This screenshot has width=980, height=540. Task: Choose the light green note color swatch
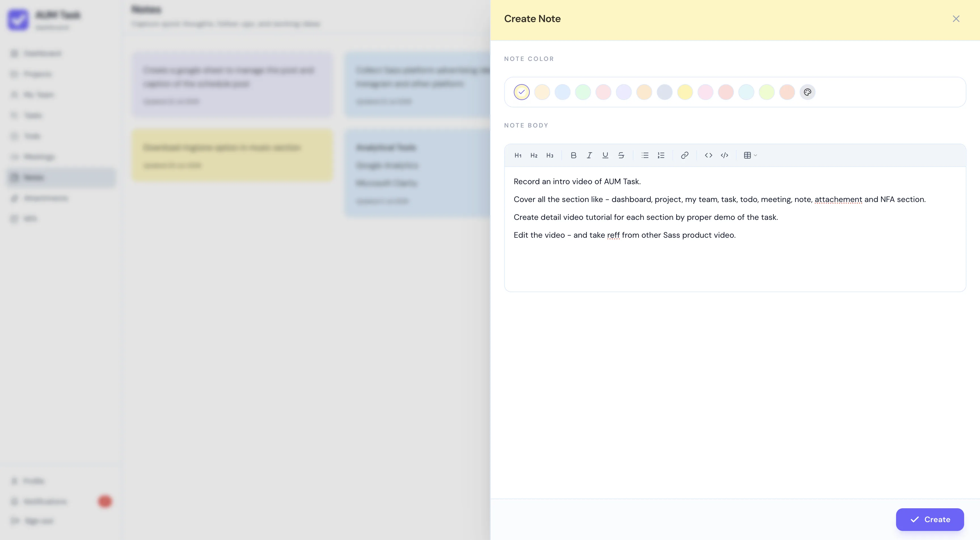click(583, 92)
